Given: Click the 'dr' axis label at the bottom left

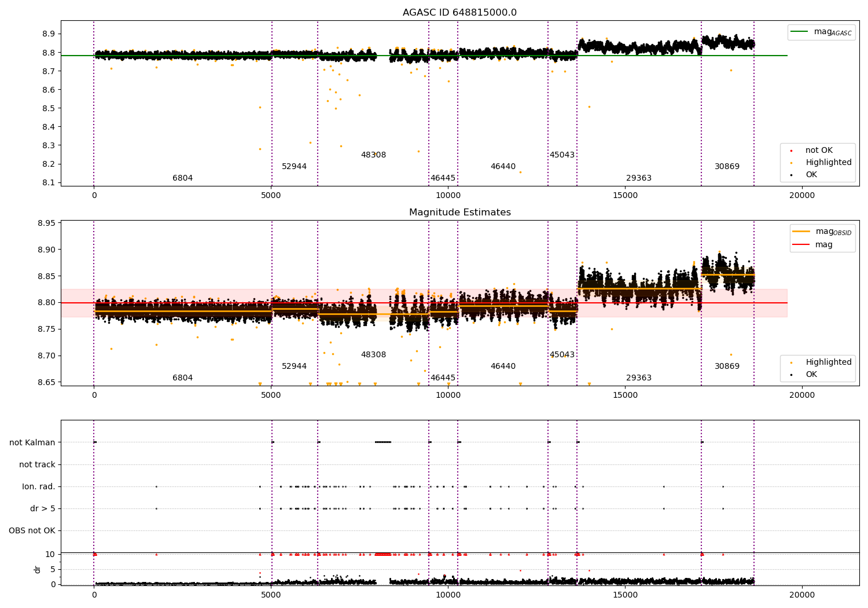Looking at the screenshot, I should [38, 569].
